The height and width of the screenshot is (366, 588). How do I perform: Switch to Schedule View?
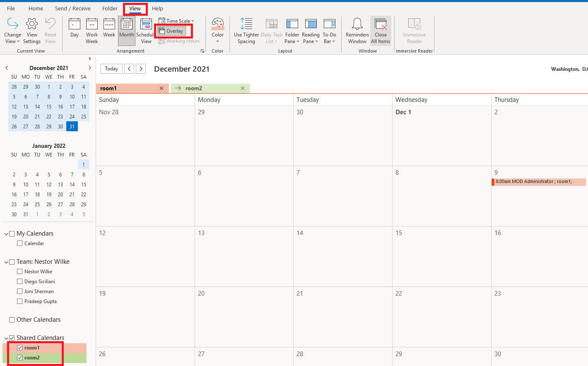(145, 30)
